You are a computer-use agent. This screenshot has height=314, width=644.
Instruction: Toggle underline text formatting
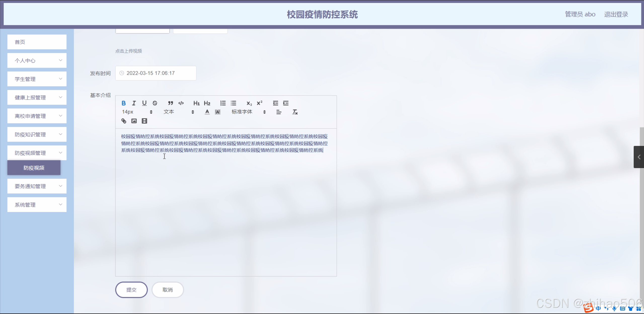click(144, 103)
